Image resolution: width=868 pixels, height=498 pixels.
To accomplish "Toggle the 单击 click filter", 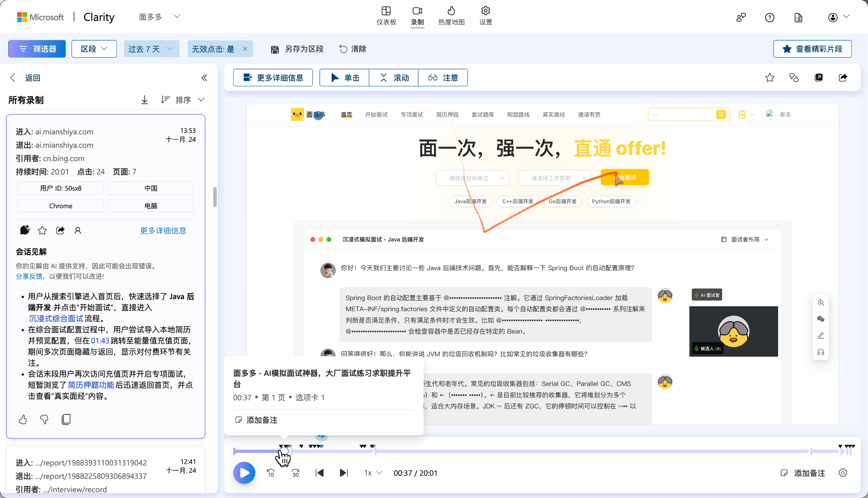I will click(x=344, y=78).
